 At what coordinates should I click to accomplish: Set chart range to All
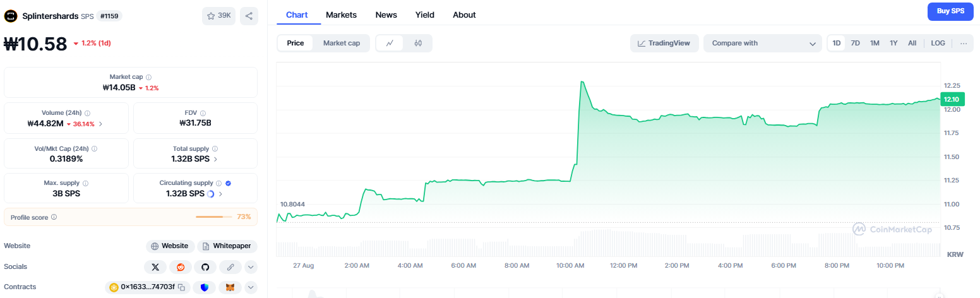912,43
